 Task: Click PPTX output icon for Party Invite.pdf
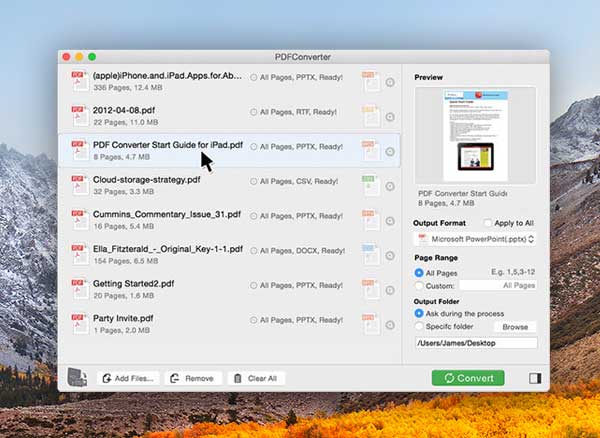[x=371, y=324]
